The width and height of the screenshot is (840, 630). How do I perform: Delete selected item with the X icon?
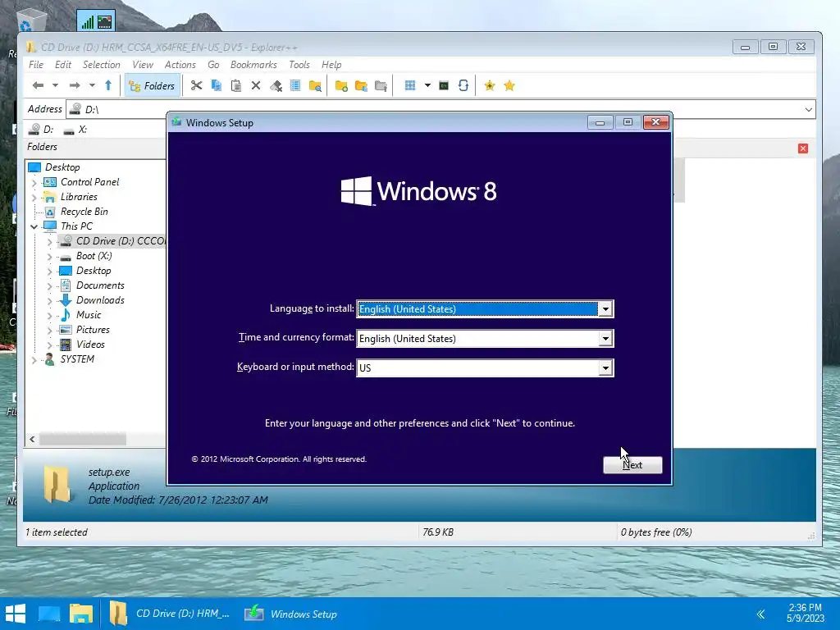click(256, 85)
